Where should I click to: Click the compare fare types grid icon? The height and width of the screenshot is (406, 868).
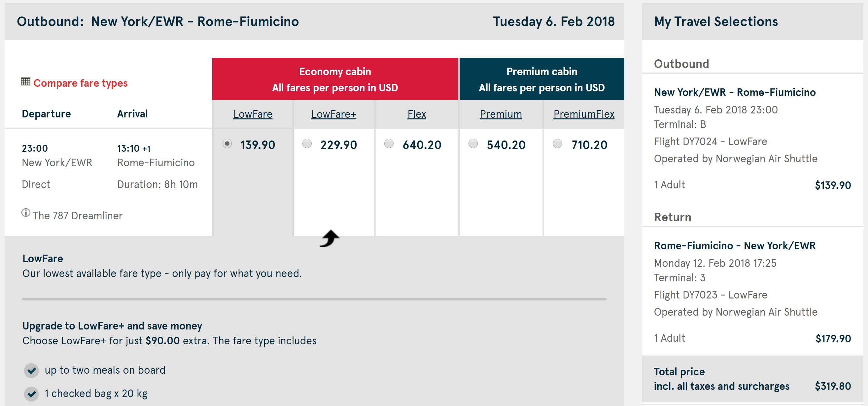[x=26, y=82]
